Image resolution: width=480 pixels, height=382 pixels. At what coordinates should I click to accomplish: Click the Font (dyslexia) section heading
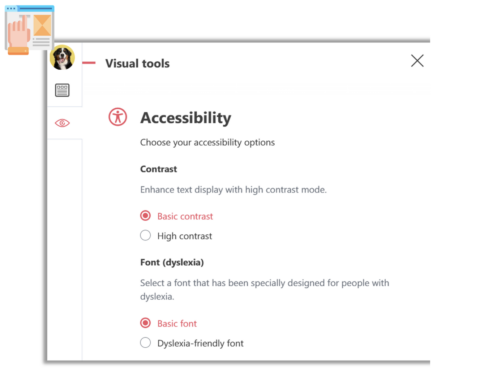pos(172,262)
